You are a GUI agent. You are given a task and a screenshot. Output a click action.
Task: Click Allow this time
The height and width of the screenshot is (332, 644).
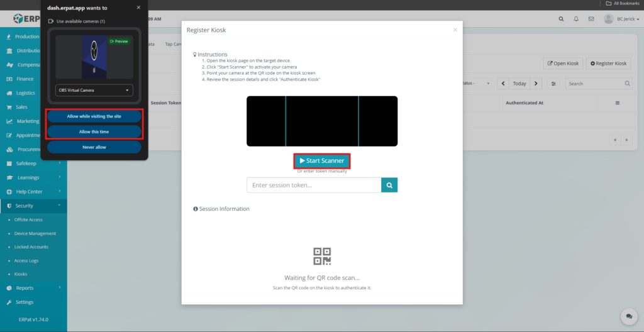[94, 132]
